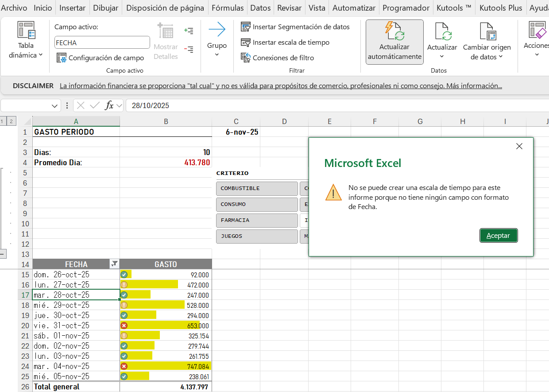Viewport: 549px width, 392px height.
Task: Toggle the FARMACIA slicer item
Action: click(257, 220)
